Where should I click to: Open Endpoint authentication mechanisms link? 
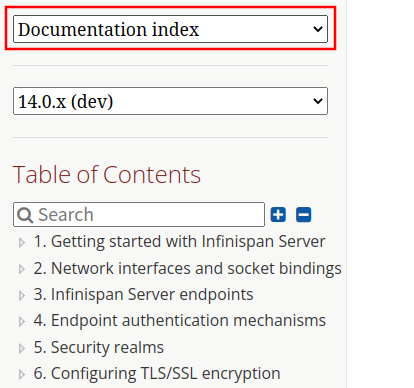(x=180, y=321)
